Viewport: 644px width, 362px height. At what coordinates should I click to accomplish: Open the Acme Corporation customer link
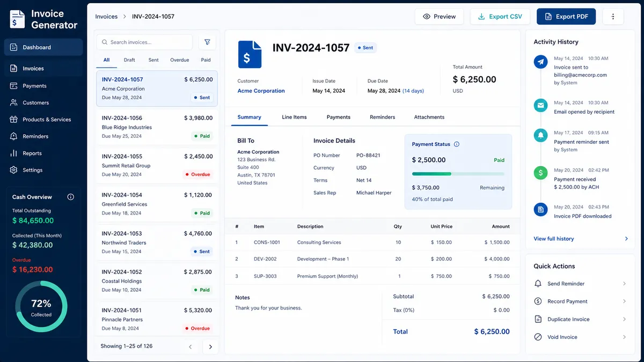click(x=261, y=91)
